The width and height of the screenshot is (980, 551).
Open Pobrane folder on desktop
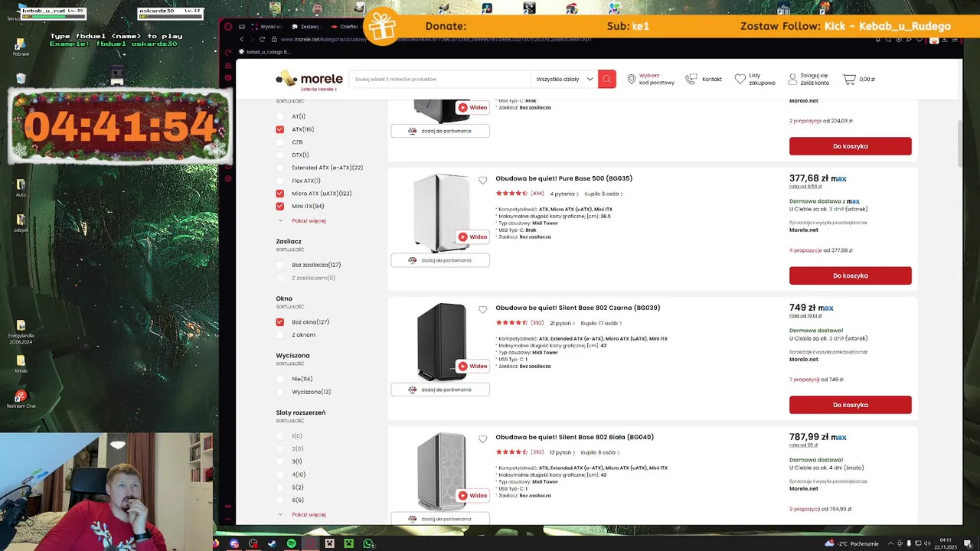tap(21, 47)
